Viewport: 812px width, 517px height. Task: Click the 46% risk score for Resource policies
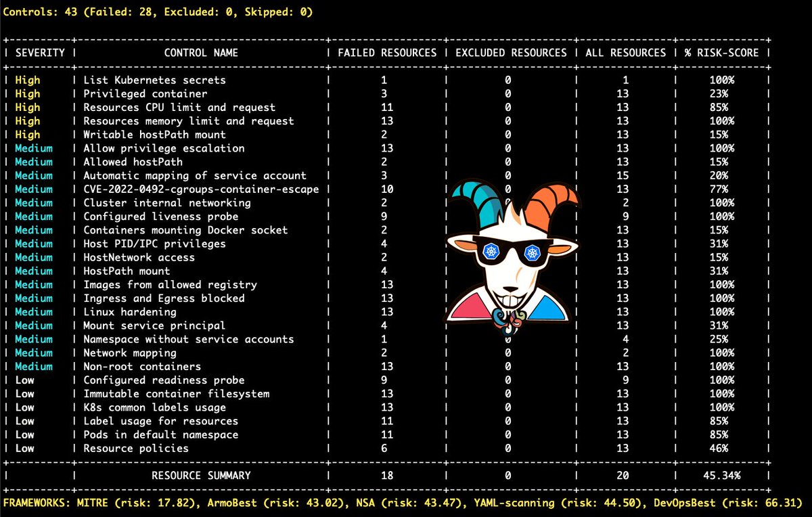[x=719, y=448]
